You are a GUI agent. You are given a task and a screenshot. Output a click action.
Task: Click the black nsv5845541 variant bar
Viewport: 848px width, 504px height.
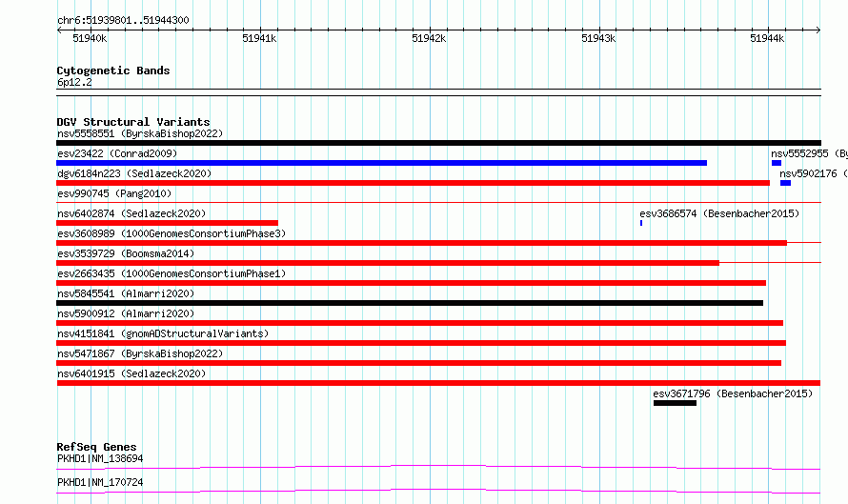[x=410, y=303]
